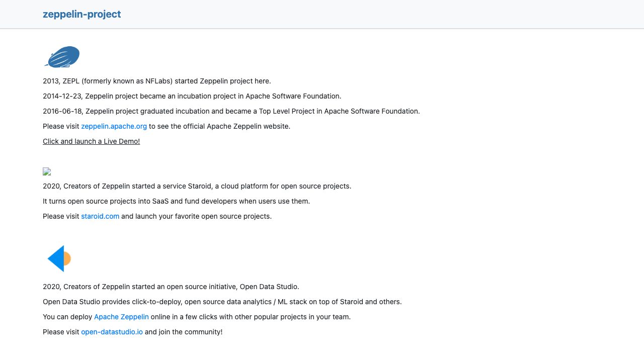The image size is (644, 362).
Task: Click the 2013 ZEPL started Zeppelin text
Action: pos(156,81)
